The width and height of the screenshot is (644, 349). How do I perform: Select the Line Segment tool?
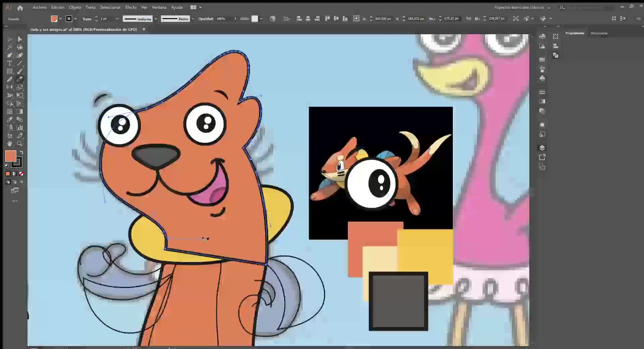click(20, 63)
